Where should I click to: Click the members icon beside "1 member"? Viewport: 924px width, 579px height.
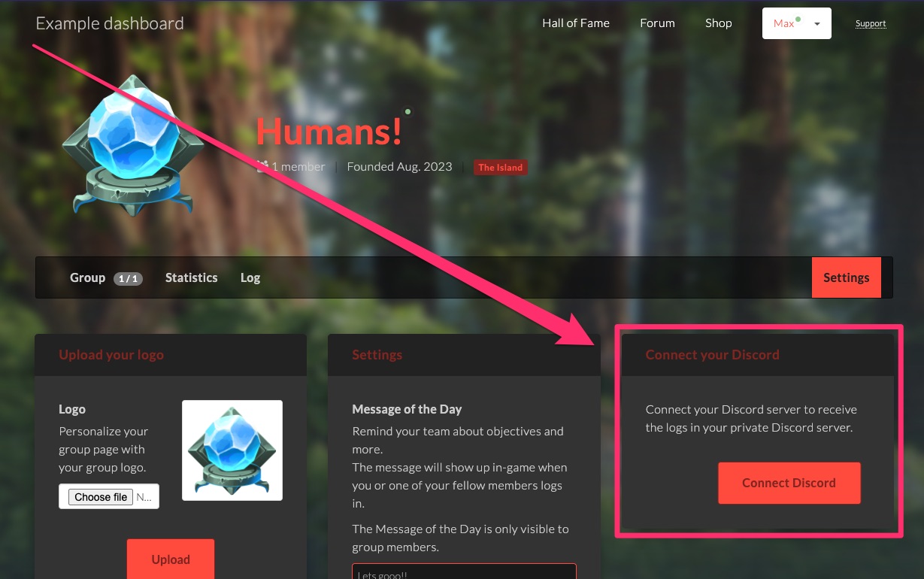coord(262,167)
